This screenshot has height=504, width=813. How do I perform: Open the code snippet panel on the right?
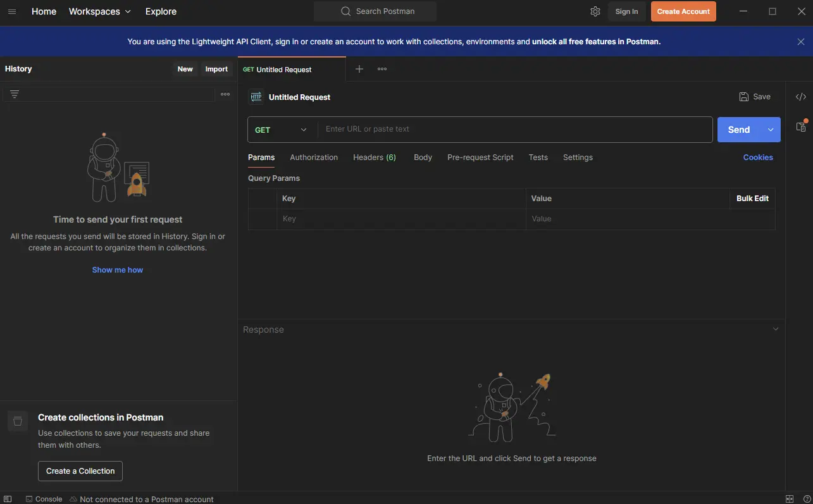[800, 96]
